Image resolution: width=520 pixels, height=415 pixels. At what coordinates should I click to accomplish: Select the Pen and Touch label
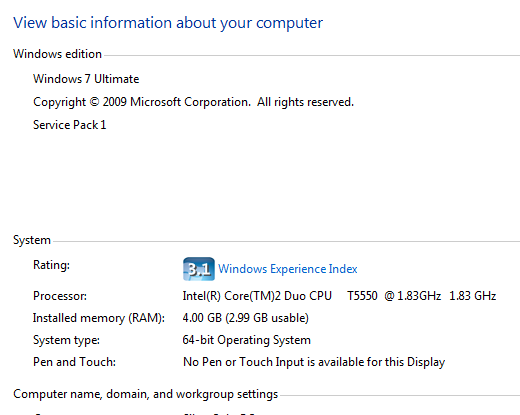pos(74,362)
